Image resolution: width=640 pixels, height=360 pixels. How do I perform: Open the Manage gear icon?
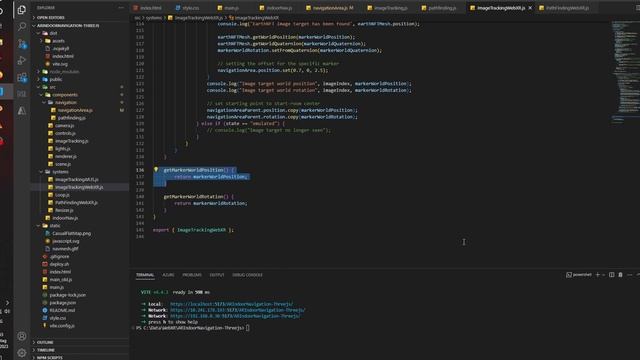click(x=22, y=352)
